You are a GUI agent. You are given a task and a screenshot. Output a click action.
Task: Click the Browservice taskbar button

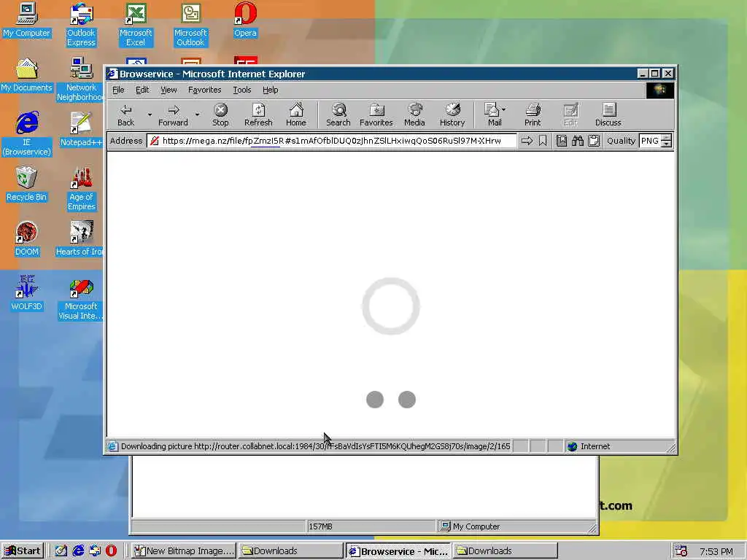pos(398,551)
